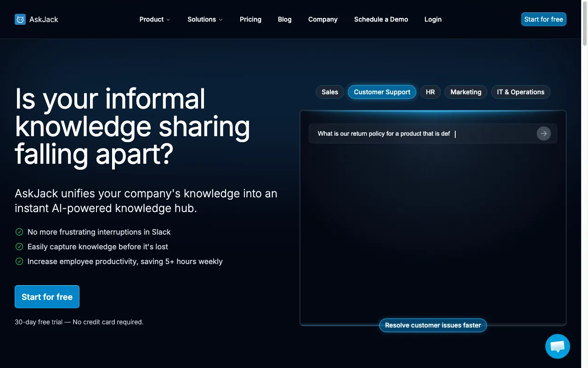Click the 30-day free trial note
The height and width of the screenshot is (368, 588).
(x=79, y=322)
